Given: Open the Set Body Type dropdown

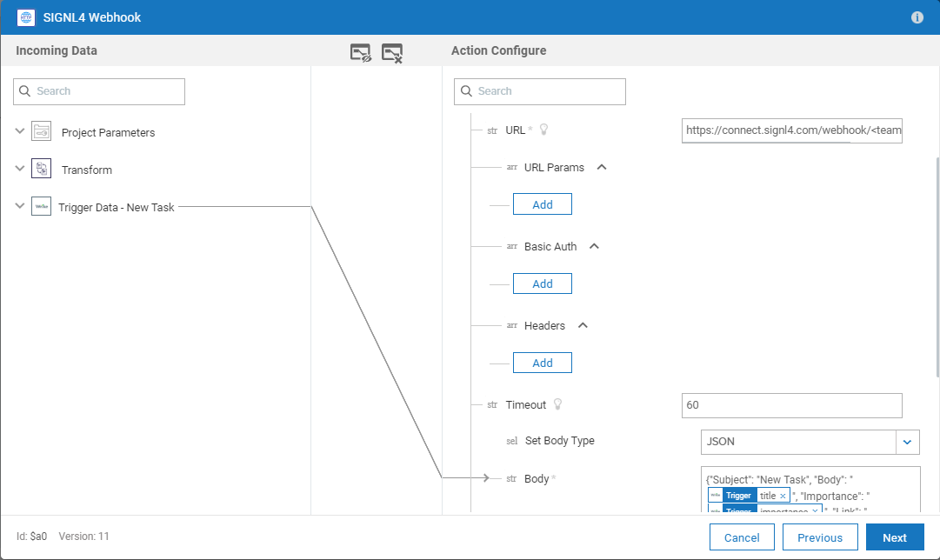Looking at the screenshot, I should [x=908, y=442].
